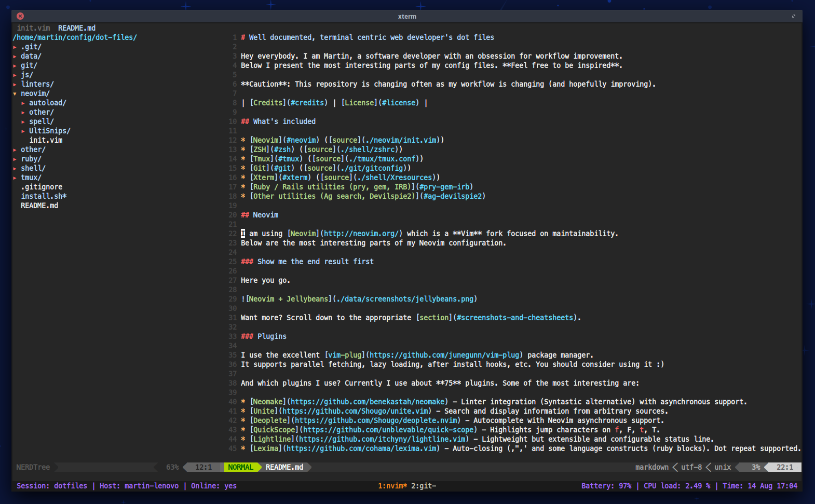Click the '### Plugins' heading
The image size is (815, 504).
point(264,336)
